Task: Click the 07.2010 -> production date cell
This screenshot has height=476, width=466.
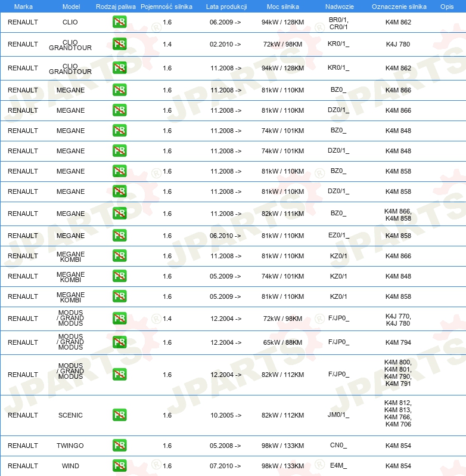Action: coord(225,466)
